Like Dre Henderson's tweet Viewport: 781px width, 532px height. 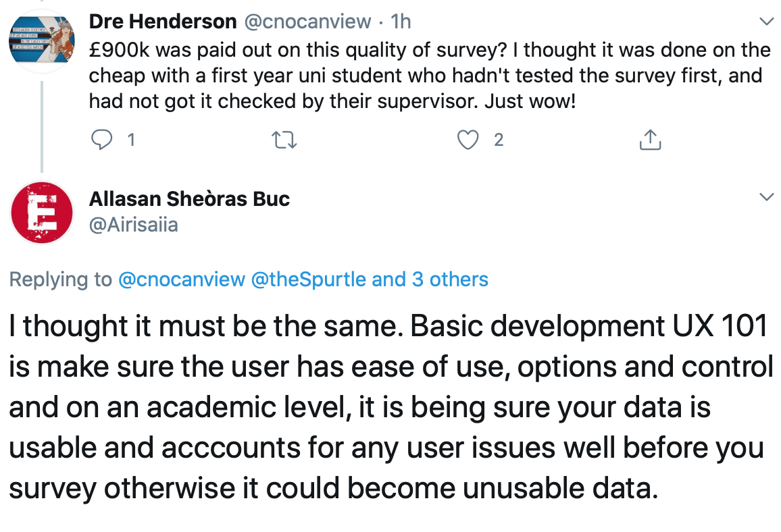[x=468, y=140]
